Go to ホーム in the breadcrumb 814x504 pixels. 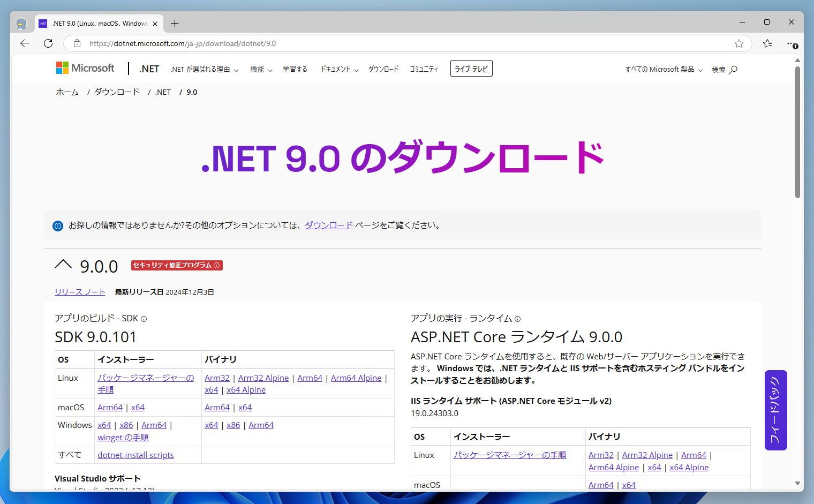pyautogui.click(x=67, y=92)
